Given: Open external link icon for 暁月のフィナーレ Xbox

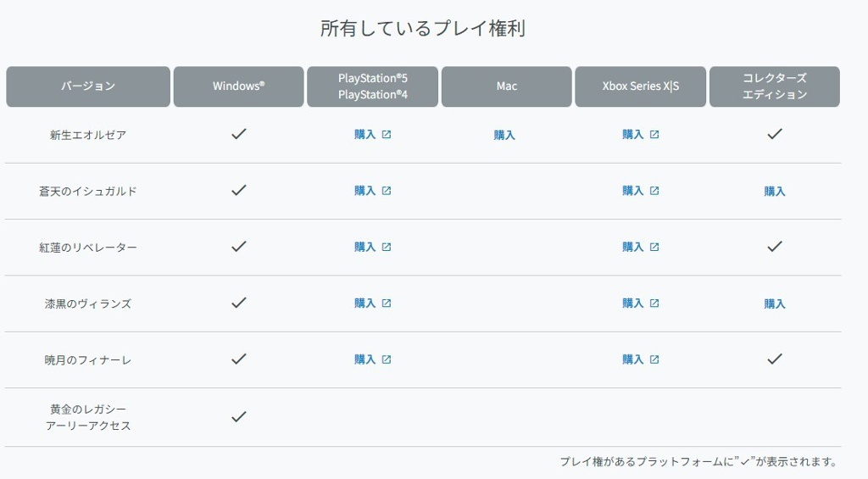Looking at the screenshot, I should pyautogui.click(x=654, y=359).
